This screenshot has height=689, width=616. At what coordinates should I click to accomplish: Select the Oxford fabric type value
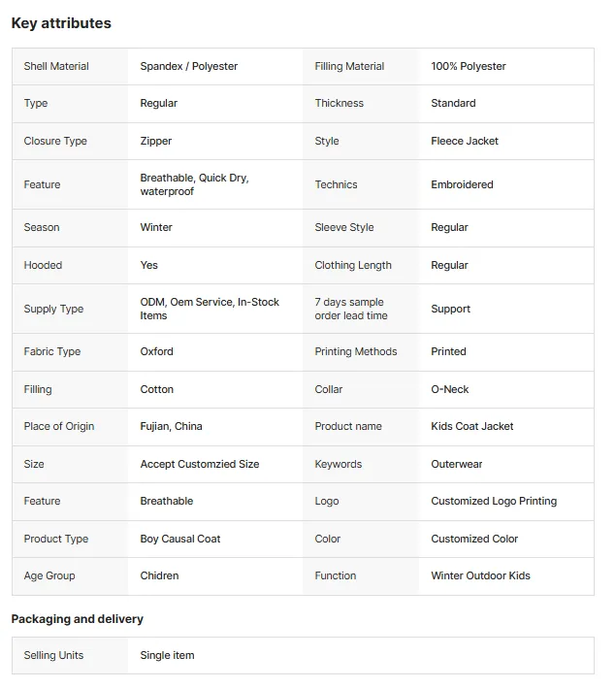[x=156, y=351]
